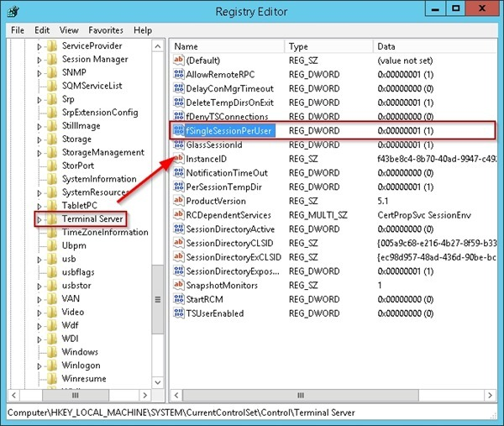Expand the SNMP registry key

coord(39,73)
